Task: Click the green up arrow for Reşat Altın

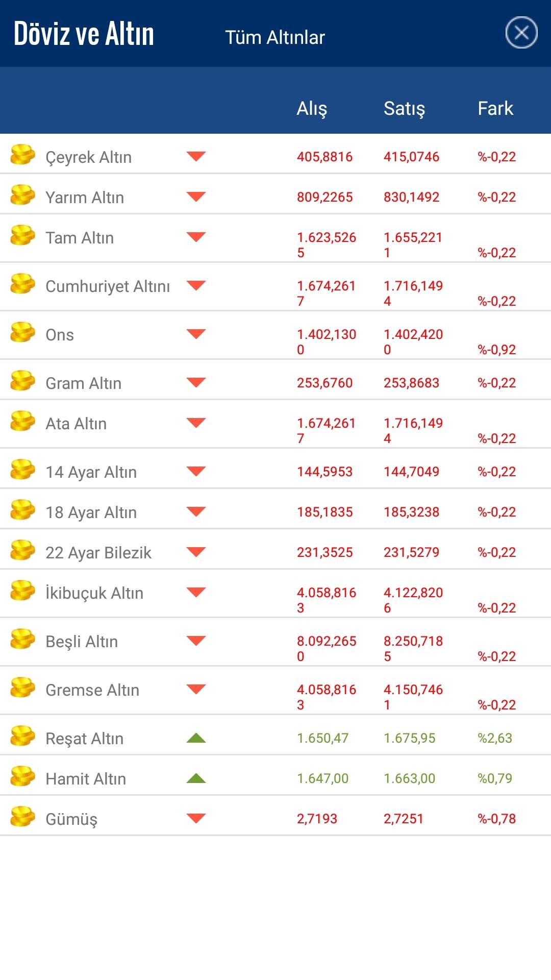Action: point(196,738)
